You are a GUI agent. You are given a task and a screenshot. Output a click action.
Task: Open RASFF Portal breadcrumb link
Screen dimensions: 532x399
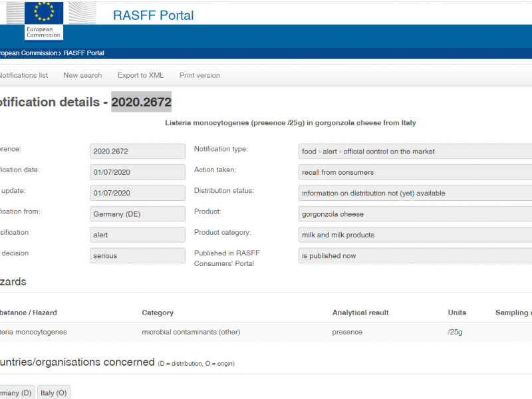tap(84, 53)
